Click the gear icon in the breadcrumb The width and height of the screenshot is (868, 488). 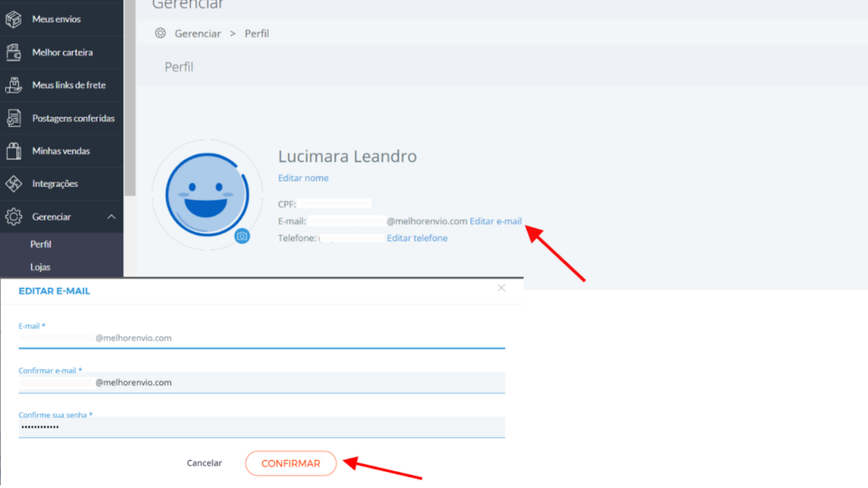(160, 33)
